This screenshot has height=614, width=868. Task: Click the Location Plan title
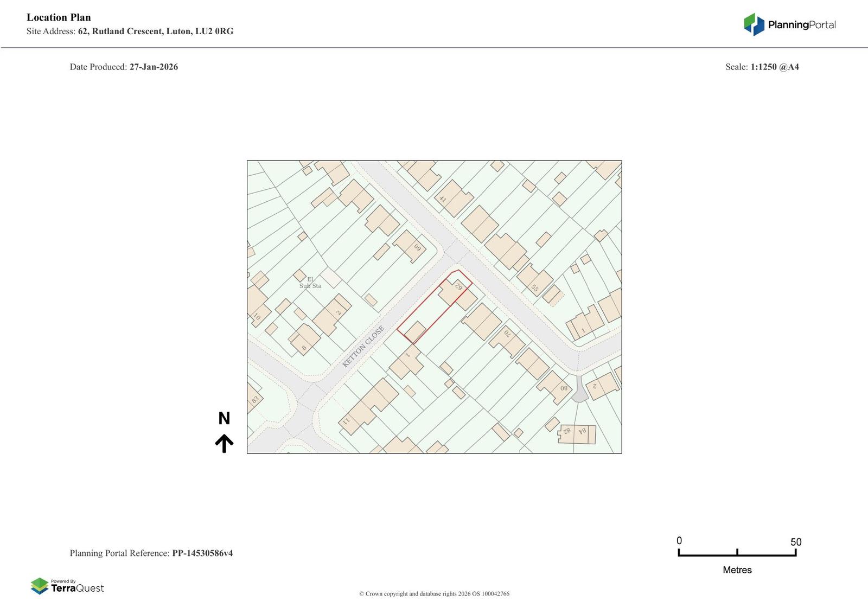(59, 17)
